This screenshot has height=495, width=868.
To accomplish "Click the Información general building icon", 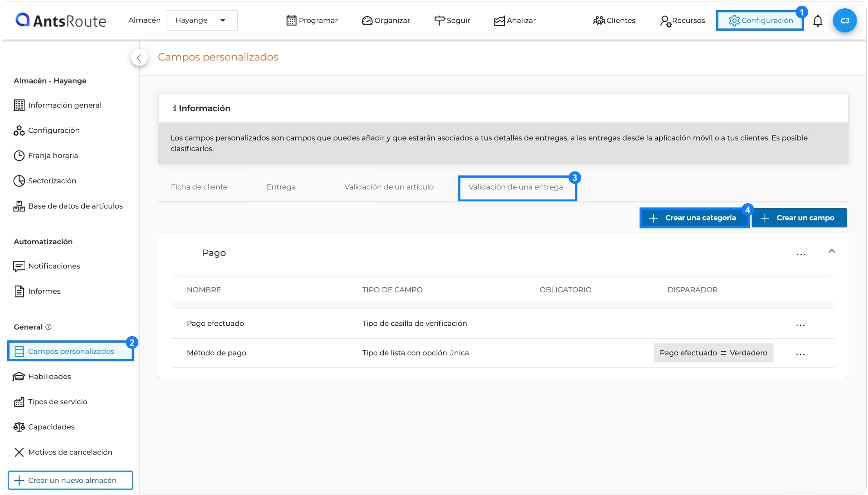I will [19, 105].
